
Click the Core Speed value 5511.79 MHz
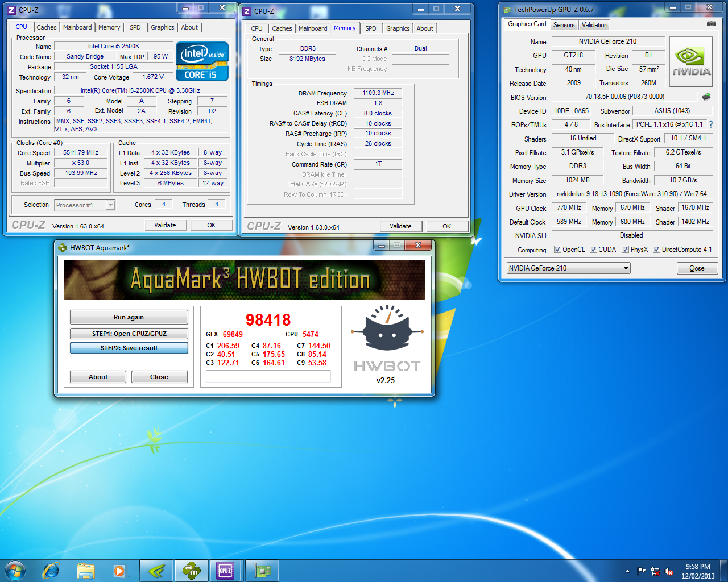pos(81,152)
